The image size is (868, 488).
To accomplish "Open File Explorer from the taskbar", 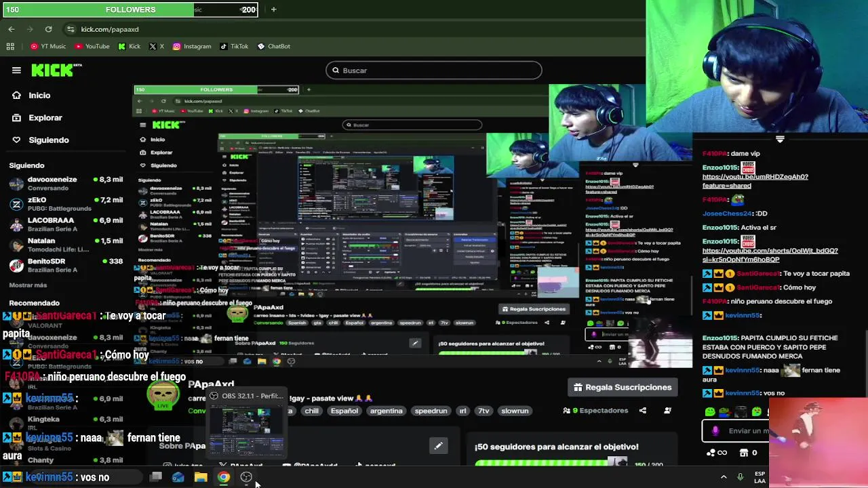I will [201, 477].
